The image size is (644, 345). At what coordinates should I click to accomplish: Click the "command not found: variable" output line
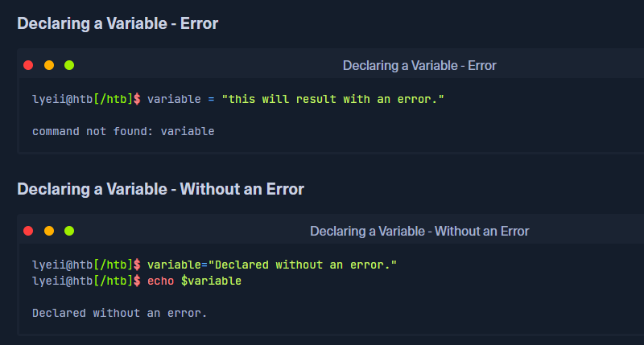123,130
